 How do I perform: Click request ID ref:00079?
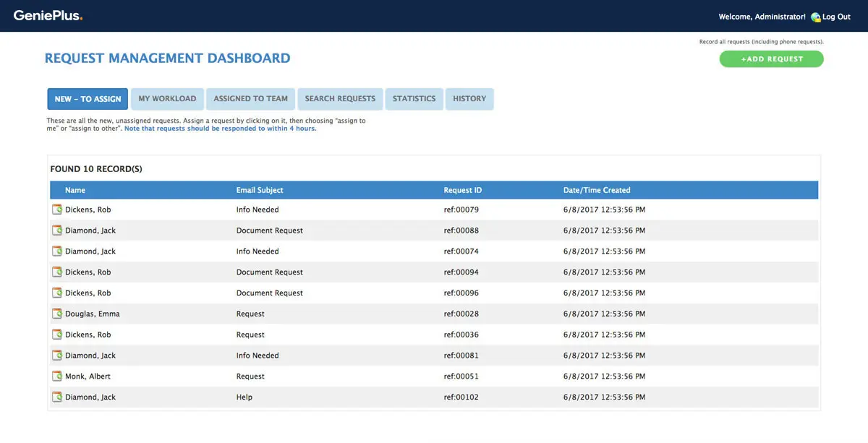tap(461, 210)
